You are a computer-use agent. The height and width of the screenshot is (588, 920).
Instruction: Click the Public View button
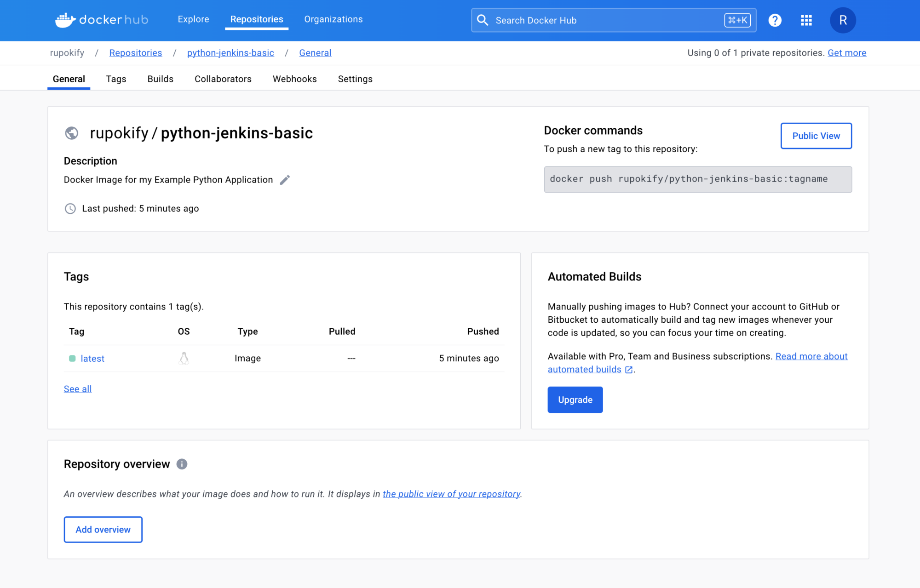click(816, 136)
